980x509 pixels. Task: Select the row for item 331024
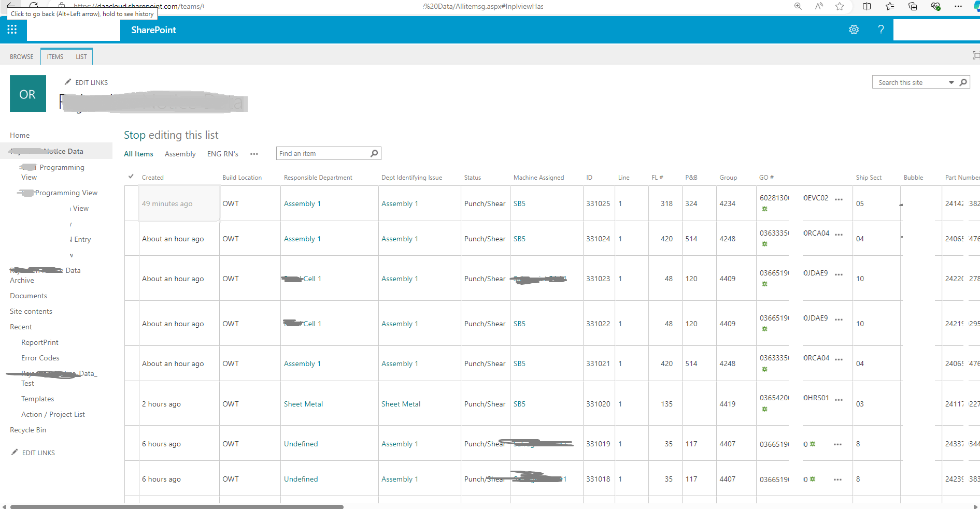point(132,239)
